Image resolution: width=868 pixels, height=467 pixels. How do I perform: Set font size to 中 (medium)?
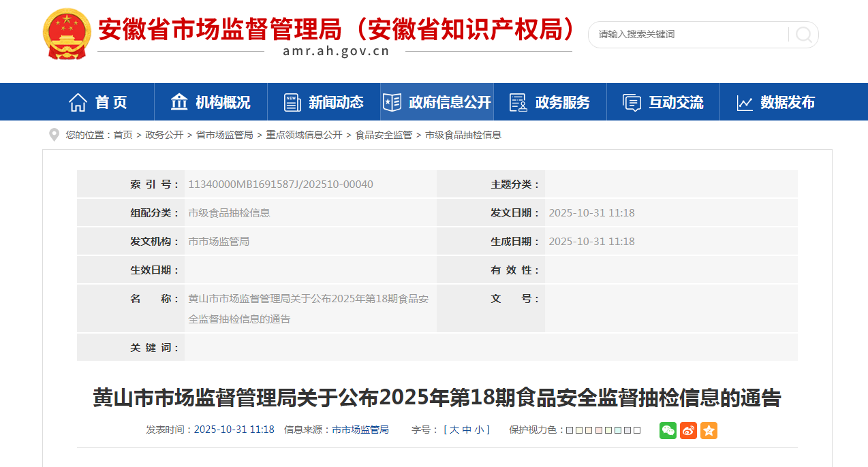pyautogui.click(x=467, y=430)
